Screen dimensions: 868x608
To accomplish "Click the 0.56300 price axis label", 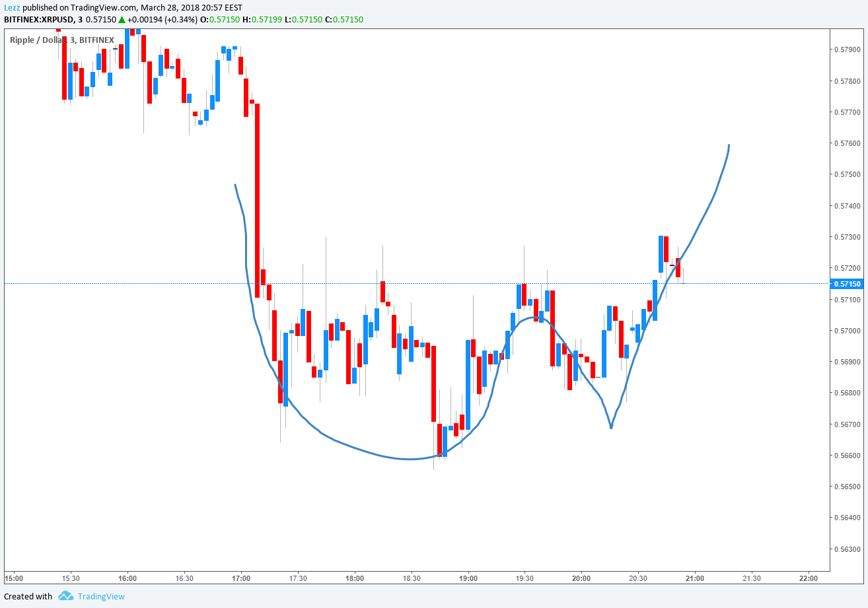I will pyautogui.click(x=846, y=549).
